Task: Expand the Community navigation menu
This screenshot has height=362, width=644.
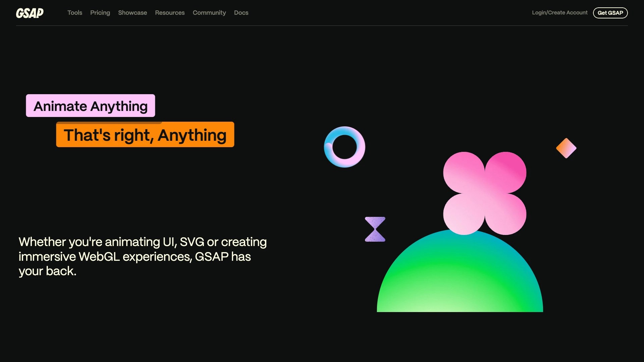Action: 209,13
